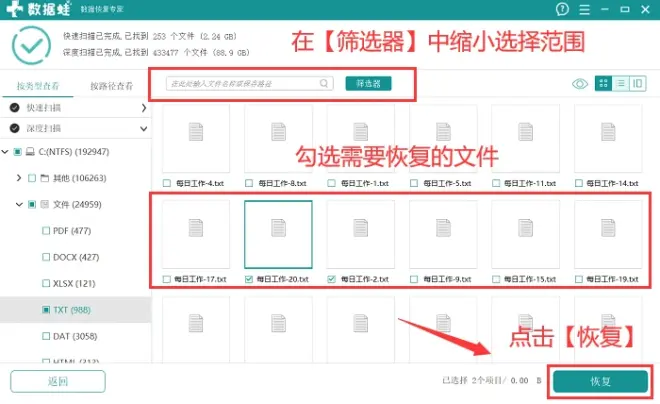The height and width of the screenshot is (404, 660).
Task: Click the 每日工作-17.txt file thumbnail
Action: click(x=196, y=234)
